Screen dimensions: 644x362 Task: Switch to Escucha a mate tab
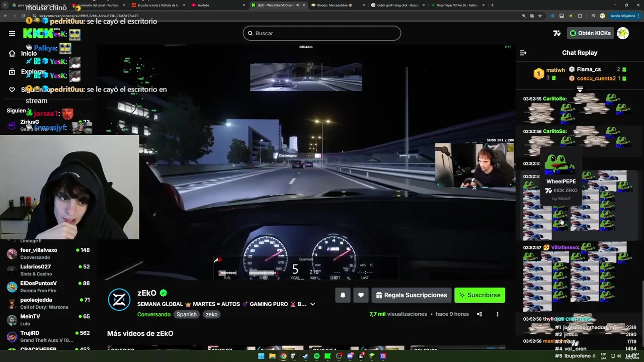click(x=157, y=5)
